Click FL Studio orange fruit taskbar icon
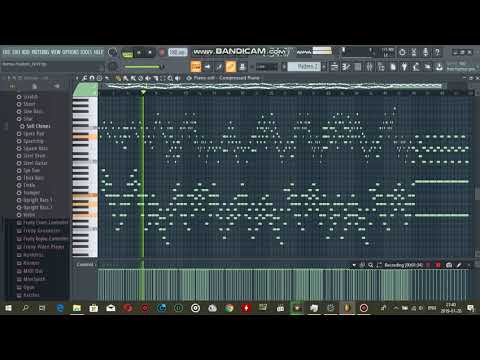This screenshot has width=480, height=360. coord(347,308)
